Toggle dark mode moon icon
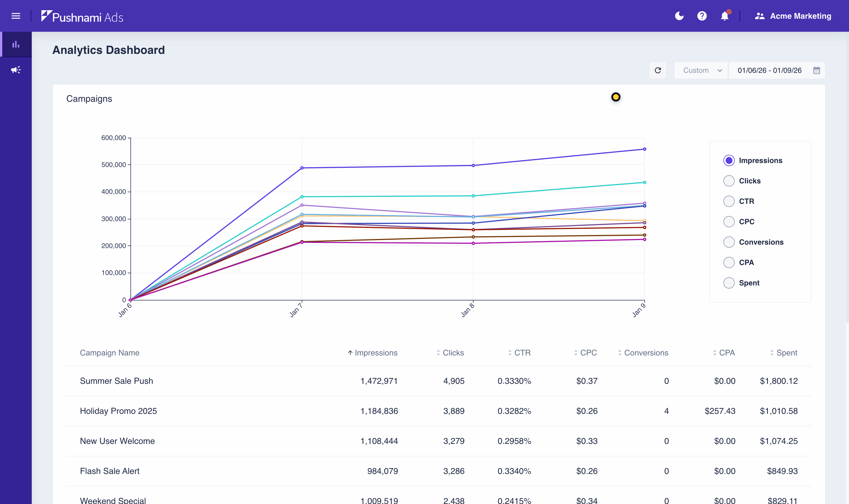Viewport: 849px width, 504px height. pyautogui.click(x=679, y=16)
